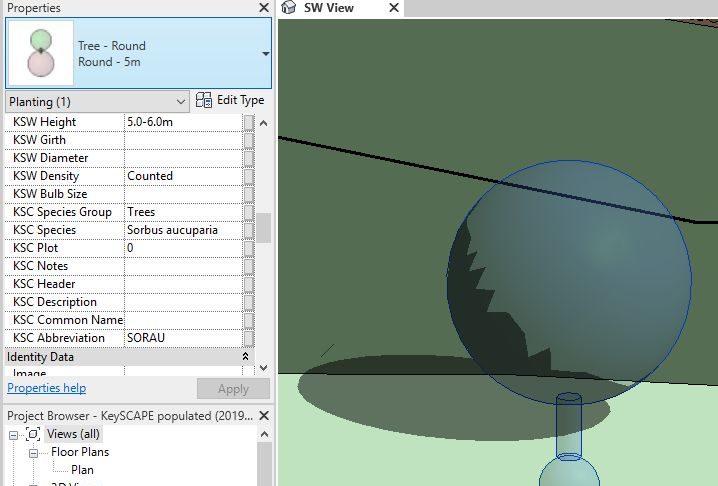Collapse the Floor Plans tree node
Viewport: 718px width, 486px height.
33,452
